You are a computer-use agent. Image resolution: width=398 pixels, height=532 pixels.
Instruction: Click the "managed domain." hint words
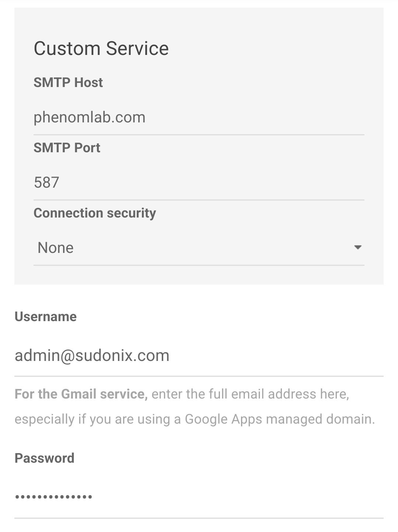click(320, 419)
